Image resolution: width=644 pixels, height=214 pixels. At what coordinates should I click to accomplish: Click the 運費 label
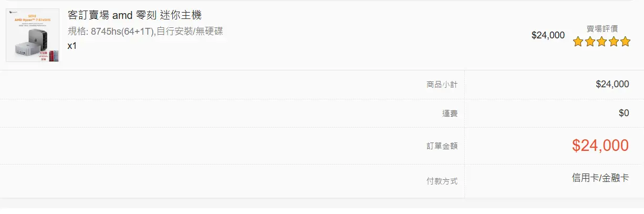[x=450, y=113]
